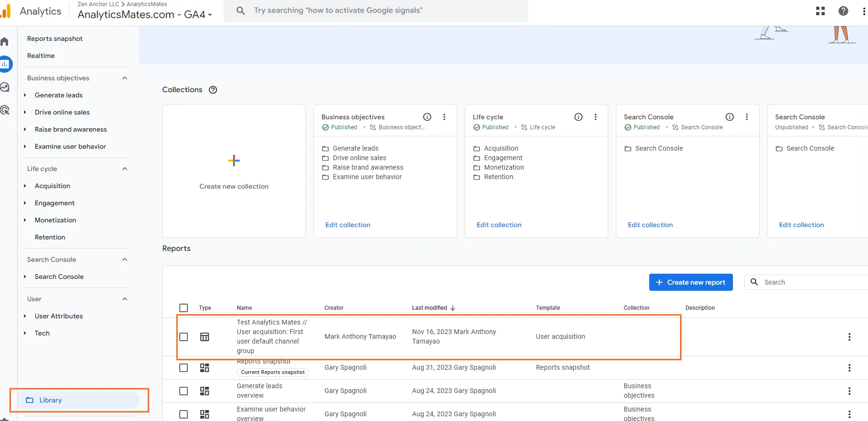Open Realtime in sidebar
868x421 pixels.
tap(41, 56)
